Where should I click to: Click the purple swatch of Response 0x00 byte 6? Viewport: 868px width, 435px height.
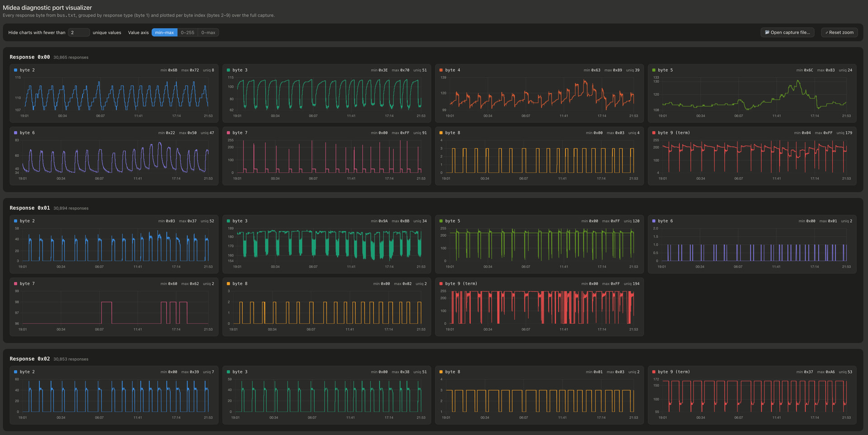[x=16, y=133]
